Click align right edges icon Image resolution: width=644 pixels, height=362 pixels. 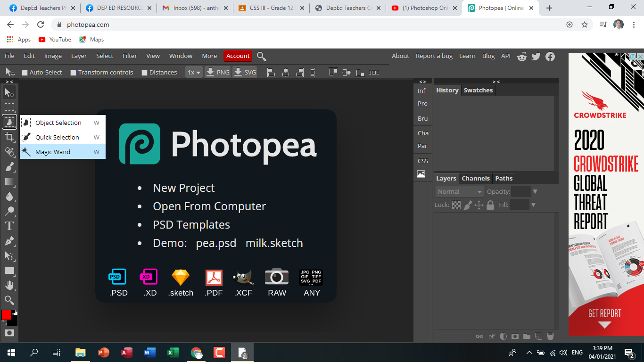click(300, 73)
